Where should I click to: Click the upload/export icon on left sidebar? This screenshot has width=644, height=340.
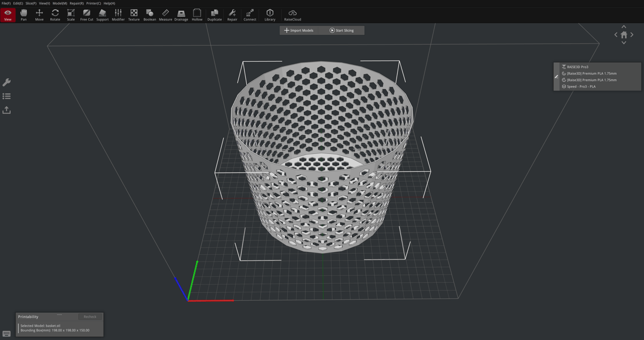click(6, 110)
